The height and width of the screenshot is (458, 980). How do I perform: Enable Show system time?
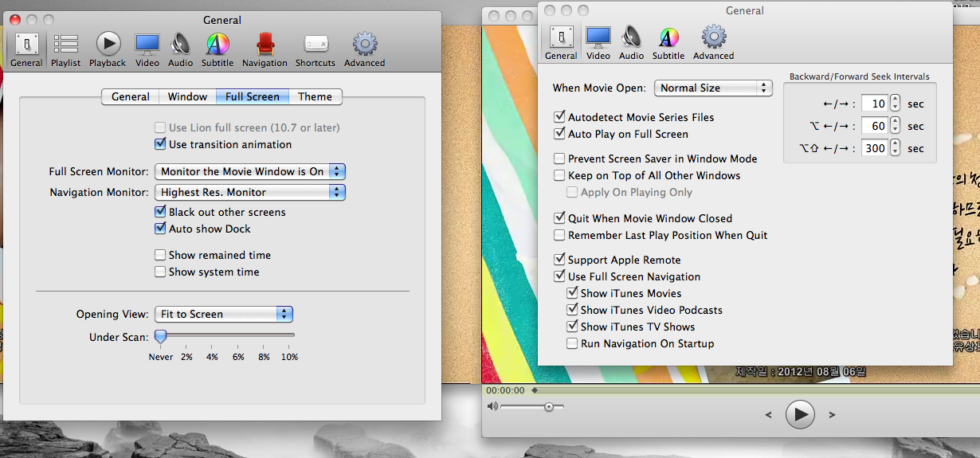[x=161, y=272]
